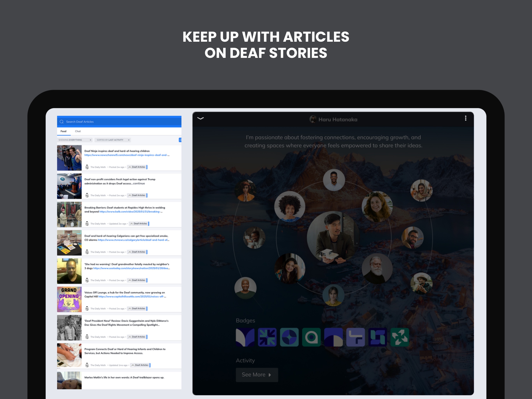Open the Marlee Matlin article title
Screen dimensions: 532x399
(x=124, y=377)
